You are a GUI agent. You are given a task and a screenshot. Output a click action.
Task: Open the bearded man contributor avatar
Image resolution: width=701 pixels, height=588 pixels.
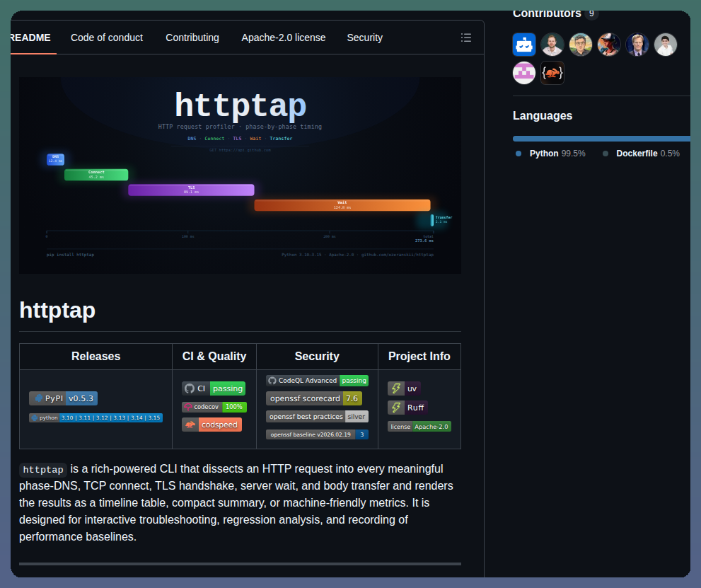(552, 45)
